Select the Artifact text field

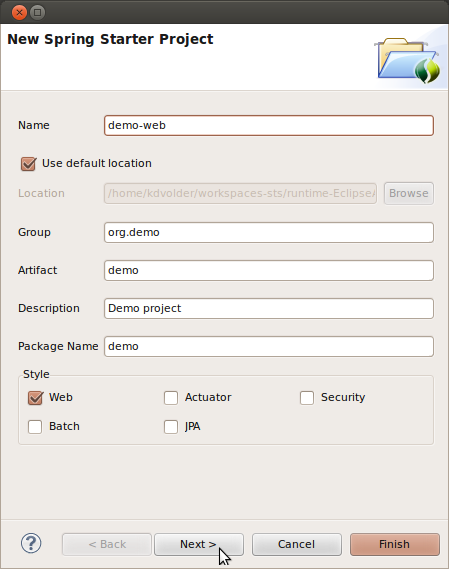(x=269, y=270)
